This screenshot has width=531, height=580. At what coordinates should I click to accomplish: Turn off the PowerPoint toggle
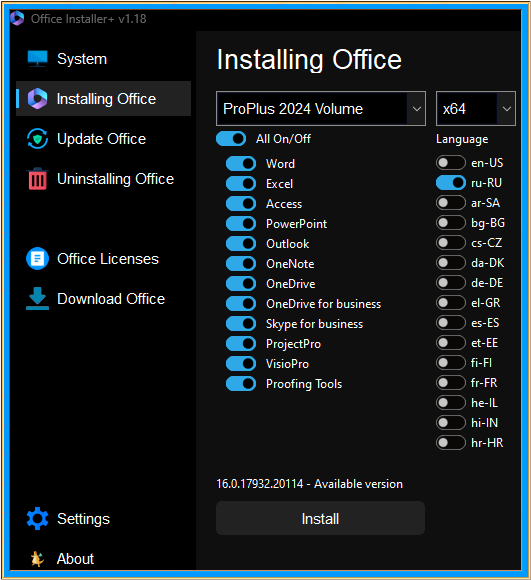241,223
